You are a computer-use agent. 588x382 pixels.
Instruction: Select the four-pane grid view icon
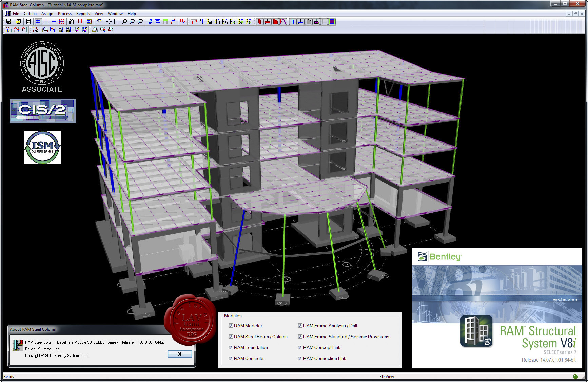point(62,21)
